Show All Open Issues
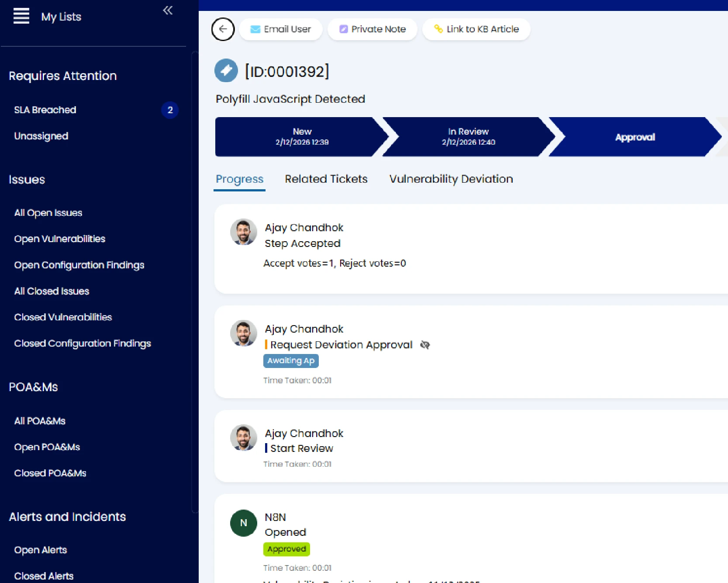 (x=48, y=213)
